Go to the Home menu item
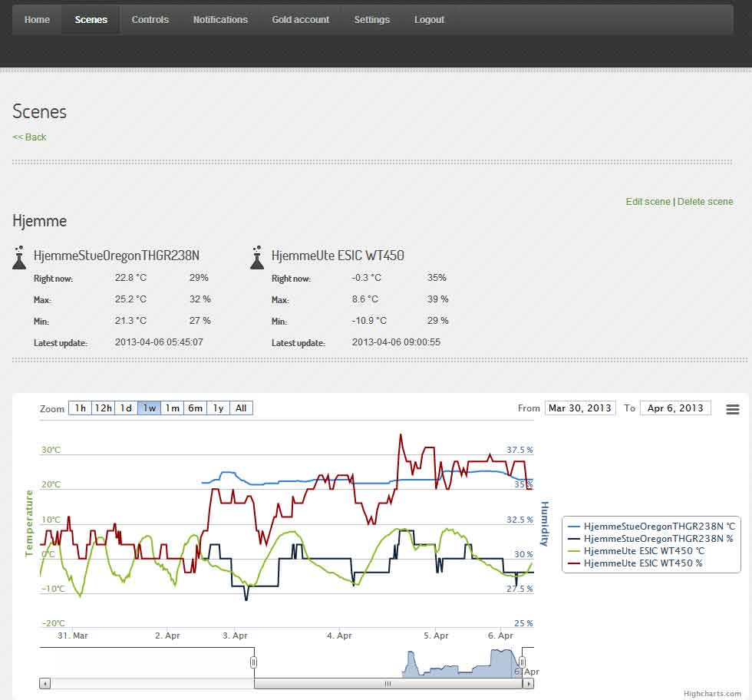Screen dimensions: 752x700 [x=37, y=20]
